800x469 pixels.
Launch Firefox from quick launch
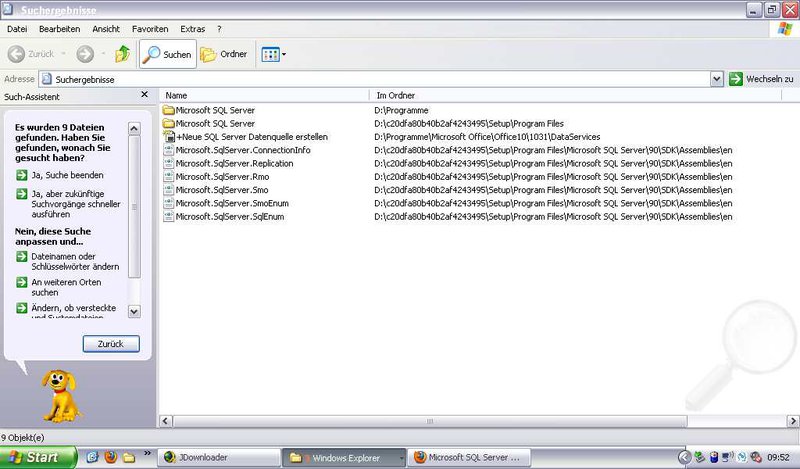pyautogui.click(x=111, y=457)
